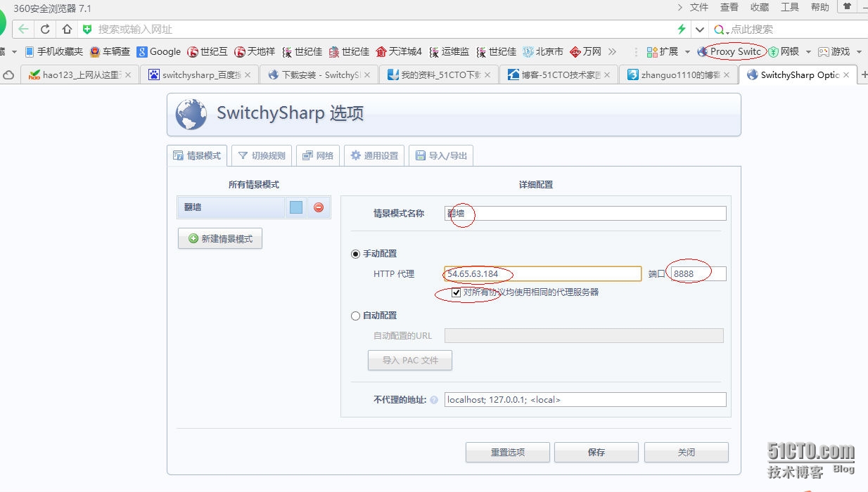Click the cloud icon left of the tabs
868x492 pixels.
(x=9, y=75)
